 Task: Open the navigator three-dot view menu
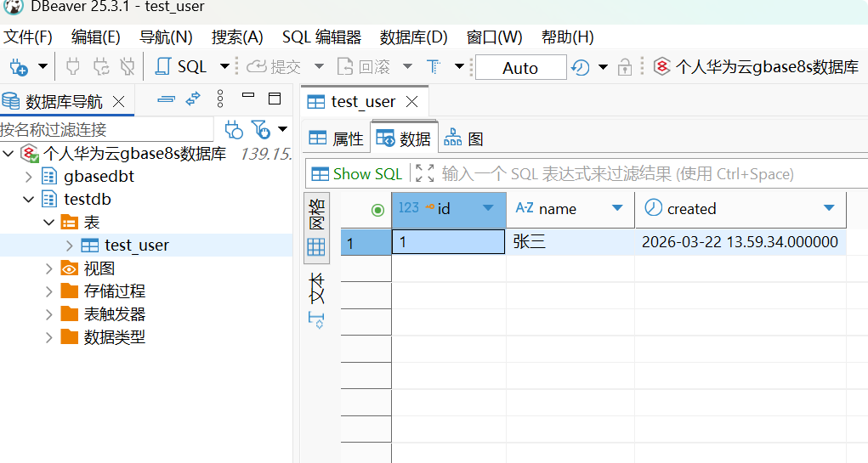click(x=220, y=99)
